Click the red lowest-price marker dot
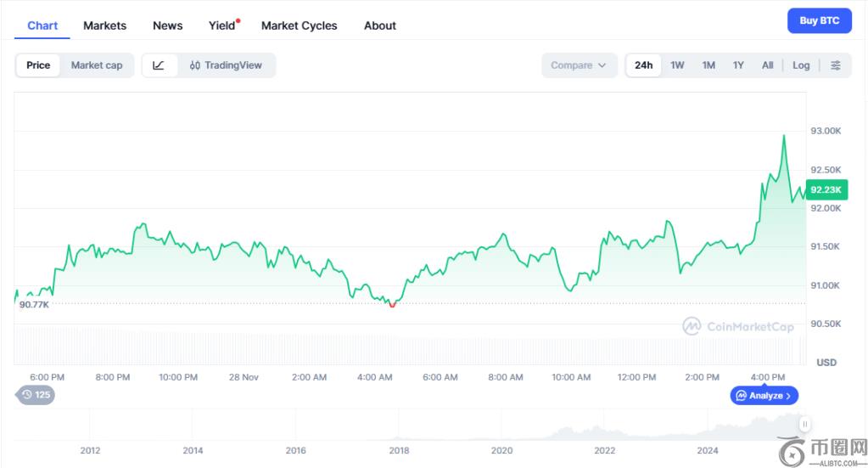The height and width of the screenshot is (468, 868). click(392, 304)
